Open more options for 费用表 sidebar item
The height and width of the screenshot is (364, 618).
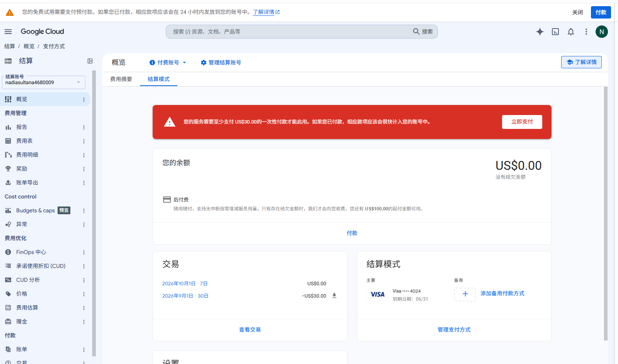(84, 141)
